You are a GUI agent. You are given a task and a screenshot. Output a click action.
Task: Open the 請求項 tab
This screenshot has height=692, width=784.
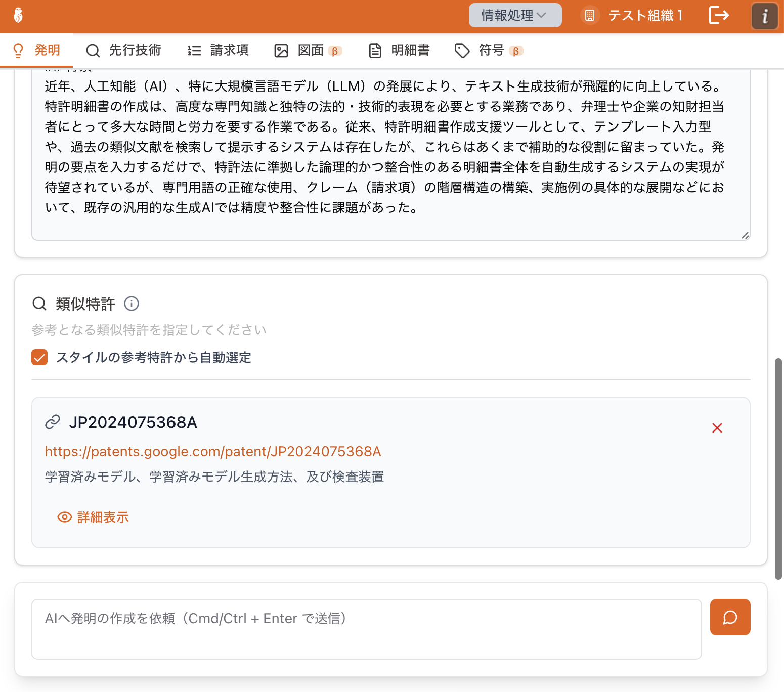219,50
